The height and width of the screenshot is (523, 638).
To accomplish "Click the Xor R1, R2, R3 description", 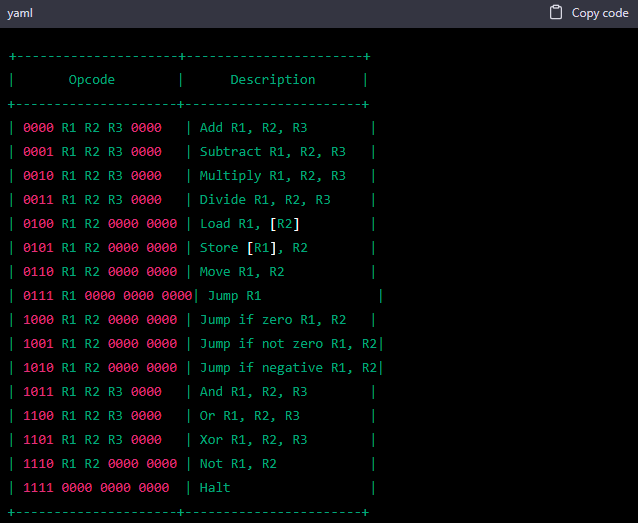I will pyautogui.click(x=253, y=440).
